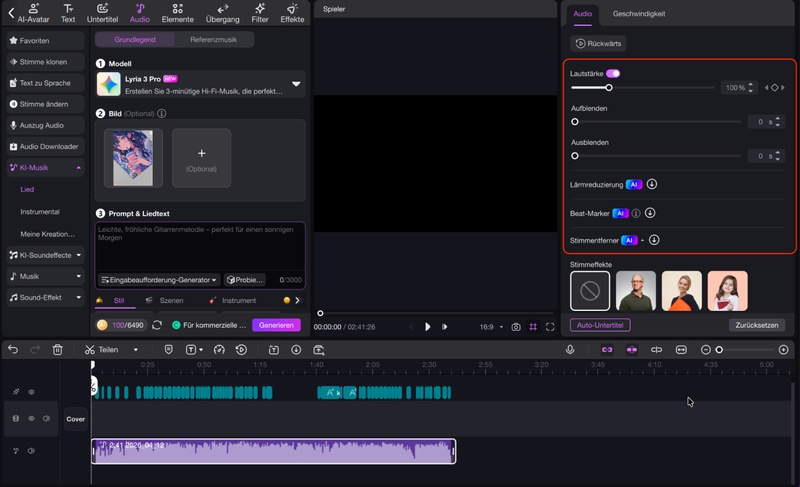Click the refresh icon next to credits
This screenshot has width=800, height=487.
click(157, 325)
